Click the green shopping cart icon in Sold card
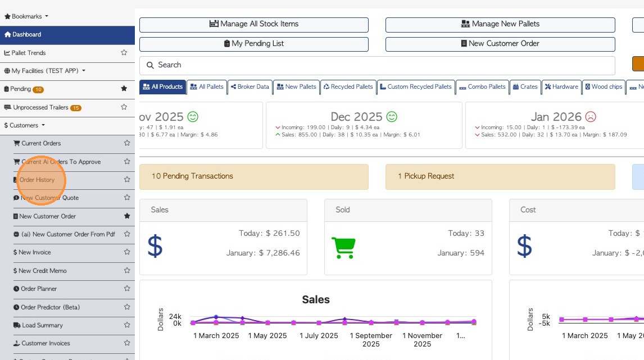This screenshot has width=644, height=360. click(x=343, y=247)
